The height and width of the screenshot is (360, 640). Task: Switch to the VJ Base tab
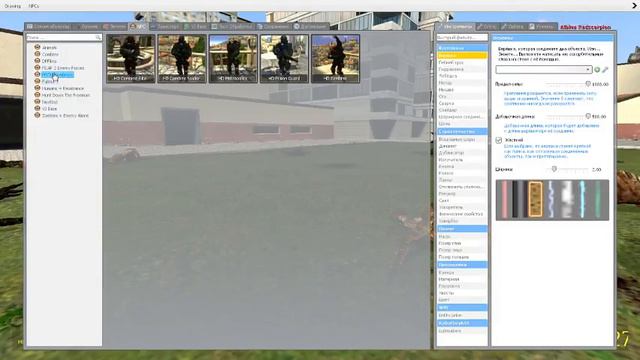click(x=196, y=27)
